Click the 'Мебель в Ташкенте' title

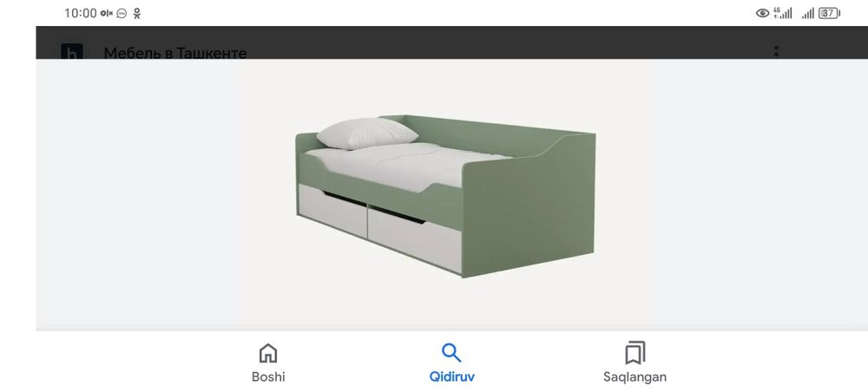pos(175,53)
